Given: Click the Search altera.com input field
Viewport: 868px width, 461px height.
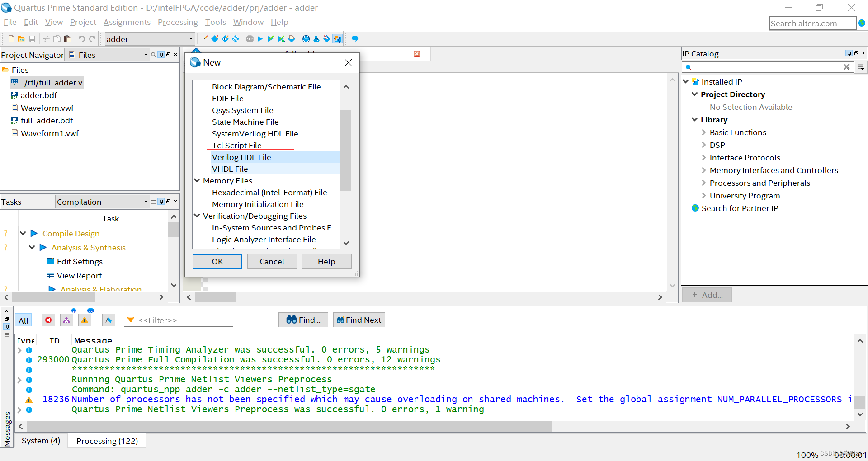Looking at the screenshot, I should [x=812, y=23].
